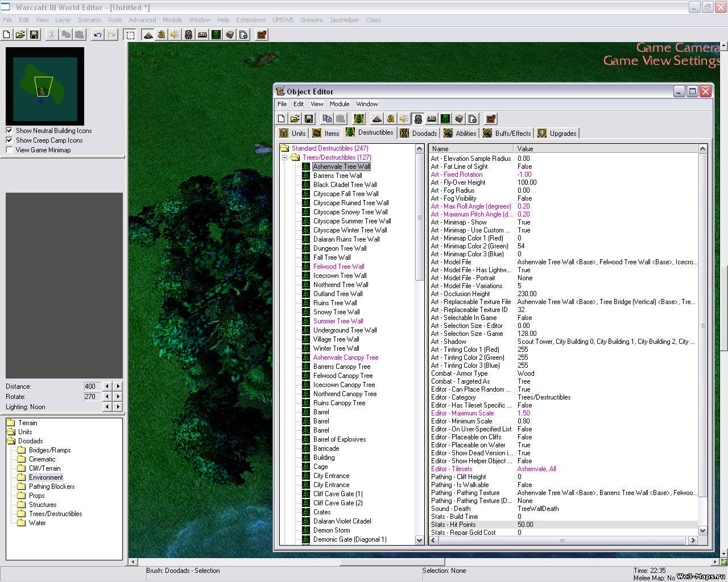This screenshot has height=582, width=728.
Task: Select Felwood Tree Wall in list
Action: tap(338, 267)
